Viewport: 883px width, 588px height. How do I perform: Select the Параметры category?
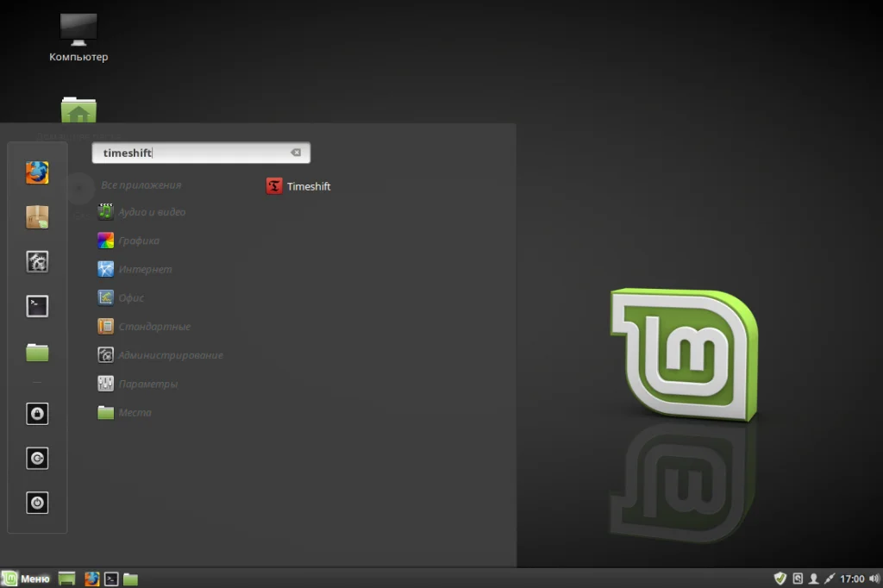point(137,384)
